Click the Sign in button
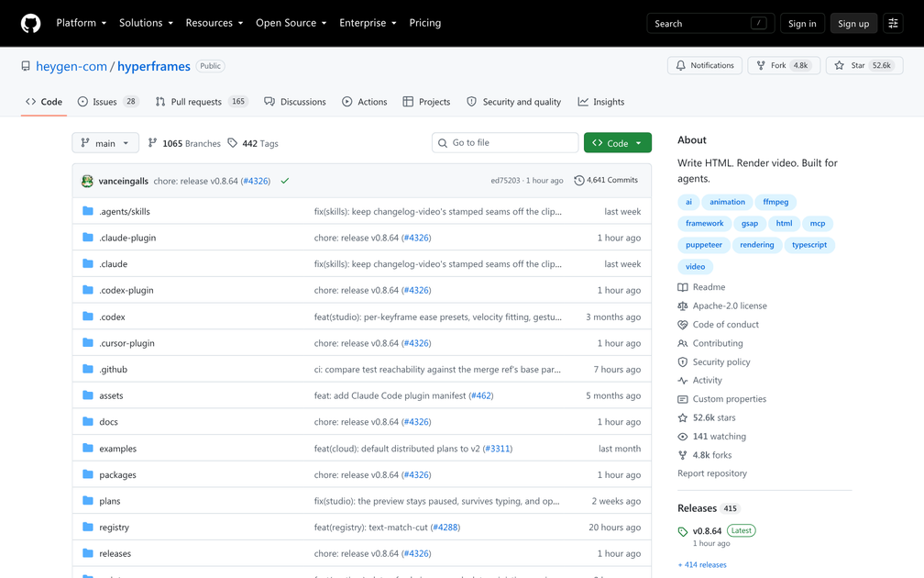 (802, 23)
